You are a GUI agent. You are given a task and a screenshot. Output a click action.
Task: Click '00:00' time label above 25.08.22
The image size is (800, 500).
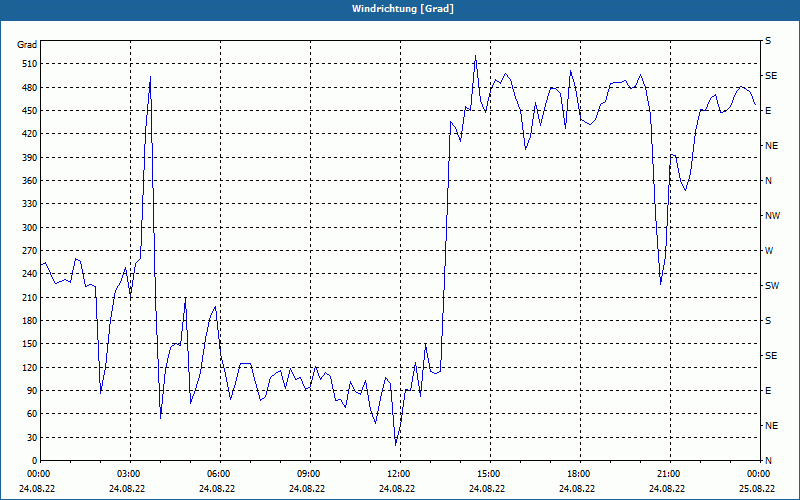coord(757,474)
